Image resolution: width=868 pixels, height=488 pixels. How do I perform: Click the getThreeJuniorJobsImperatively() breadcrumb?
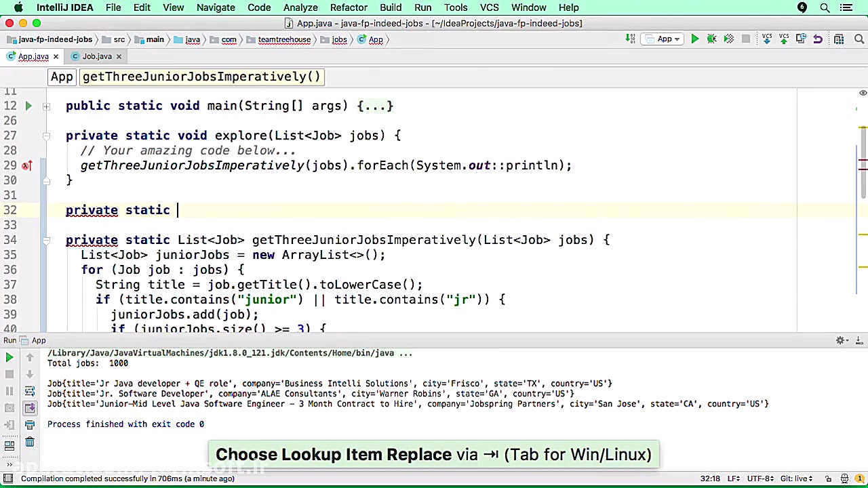201,77
